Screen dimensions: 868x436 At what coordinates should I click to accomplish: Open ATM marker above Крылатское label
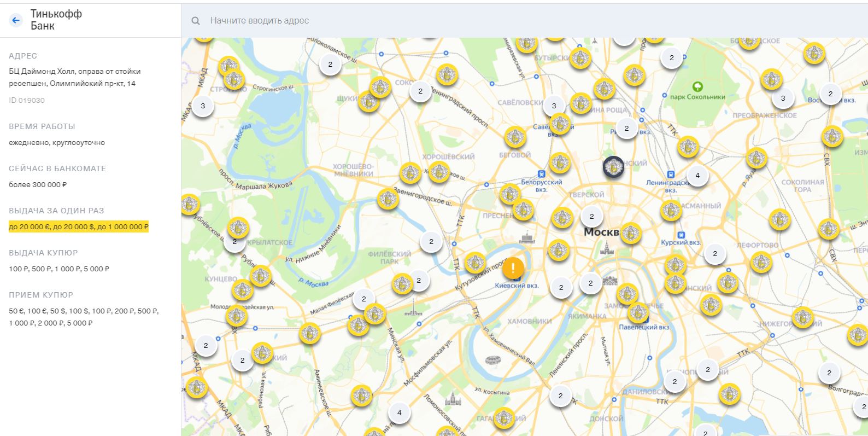click(x=238, y=228)
